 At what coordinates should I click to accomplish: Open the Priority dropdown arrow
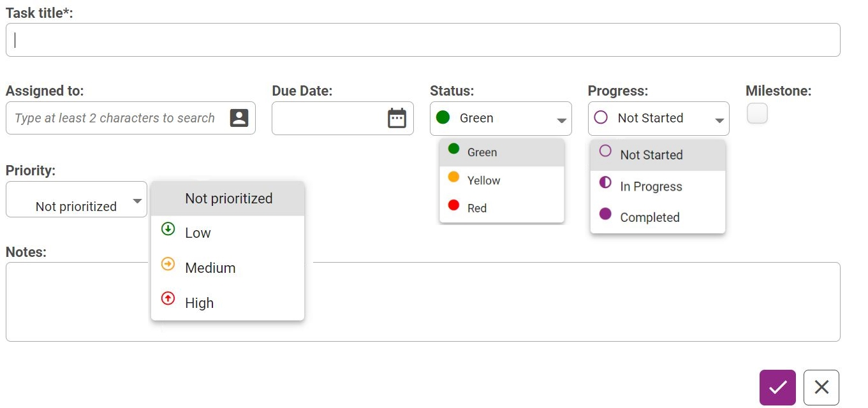[137, 201]
